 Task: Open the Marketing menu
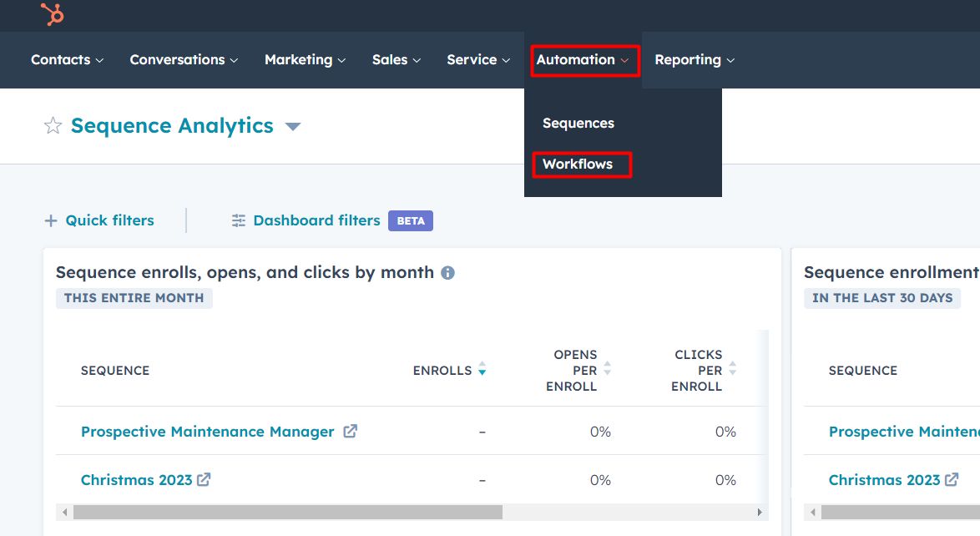[305, 59]
